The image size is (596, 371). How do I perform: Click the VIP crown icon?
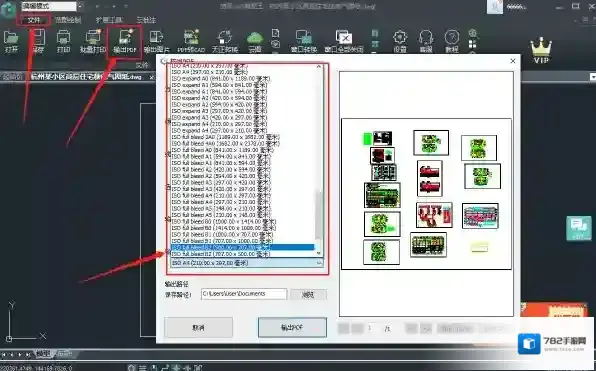tap(541, 51)
